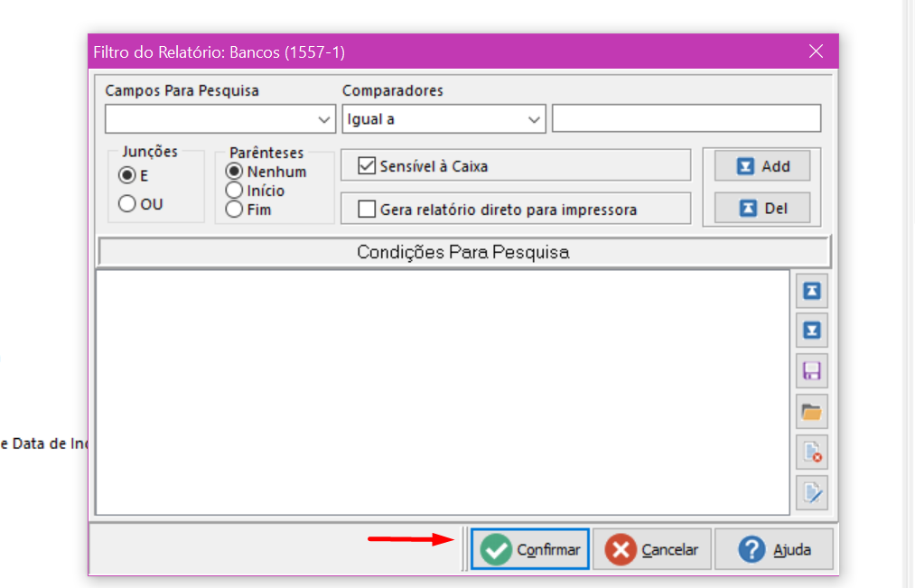This screenshot has height=588, width=915.
Task: Open saved filter with the folder icon
Action: [x=812, y=412]
